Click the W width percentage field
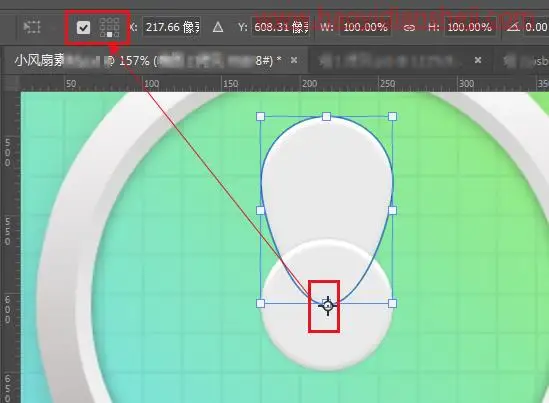Image resolution: width=549 pixels, height=403 pixels. pyautogui.click(x=365, y=27)
